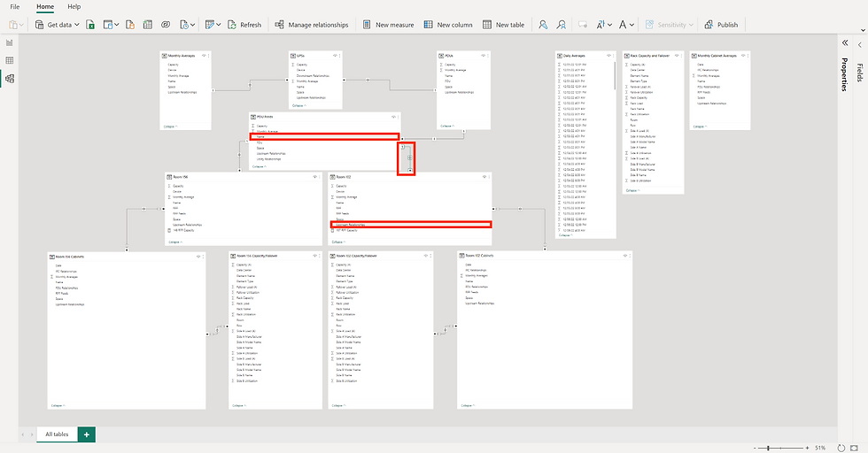This screenshot has width=868, height=453.
Task: Toggle visibility eye on Rack Capacity and Failover
Action: (x=677, y=56)
